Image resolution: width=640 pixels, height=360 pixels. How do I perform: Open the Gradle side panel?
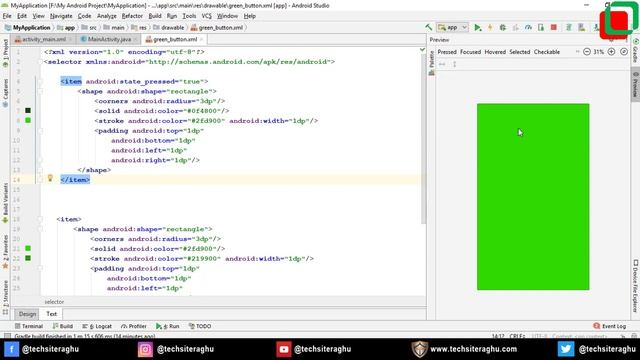tap(636, 51)
